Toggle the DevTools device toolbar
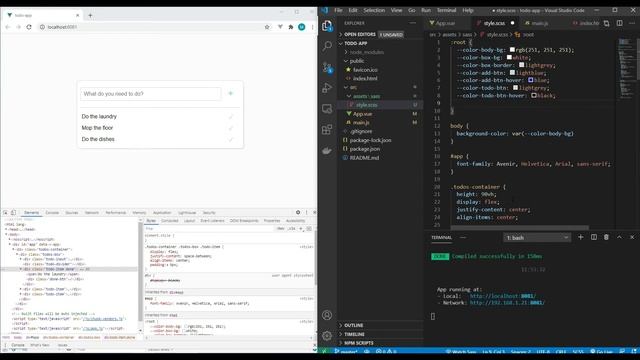 tap(13, 213)
